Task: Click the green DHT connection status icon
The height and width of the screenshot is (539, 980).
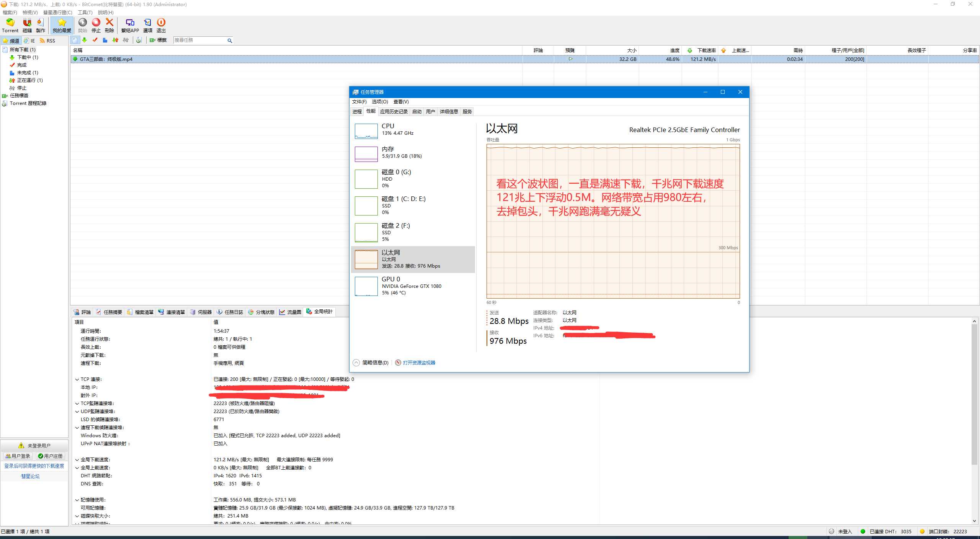Action: pos(863,531)
